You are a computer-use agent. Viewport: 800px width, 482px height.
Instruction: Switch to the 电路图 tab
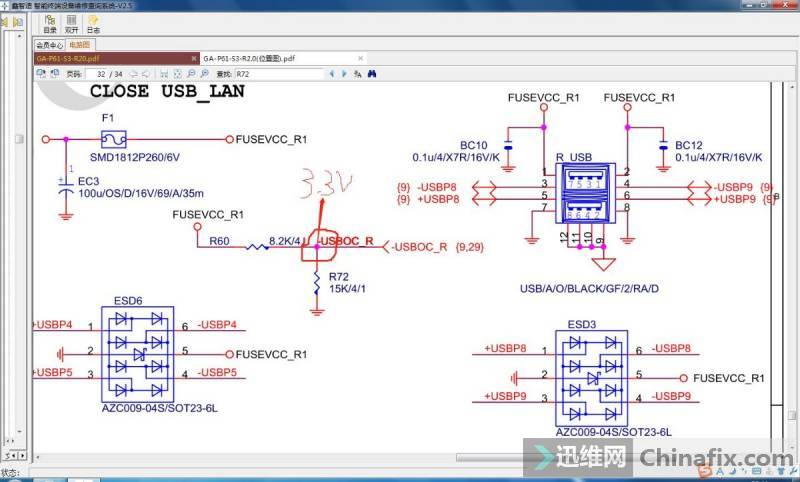pyautogui.click(x=80, y=45)
